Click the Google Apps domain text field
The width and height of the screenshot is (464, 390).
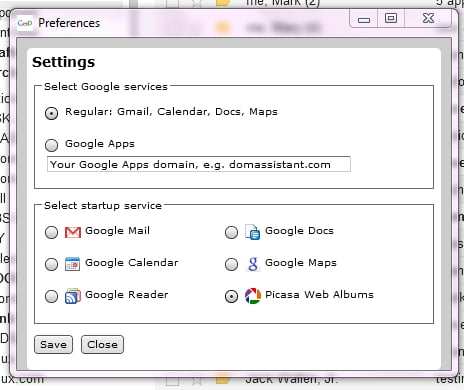coord(199,164)
